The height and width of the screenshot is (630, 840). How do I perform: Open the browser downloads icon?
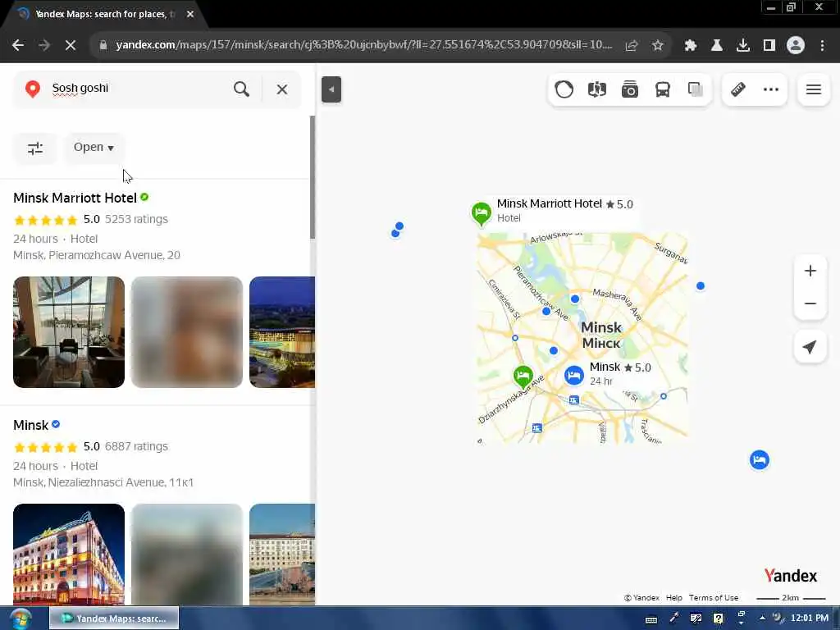pyautogui.click(x=743, y=46)
